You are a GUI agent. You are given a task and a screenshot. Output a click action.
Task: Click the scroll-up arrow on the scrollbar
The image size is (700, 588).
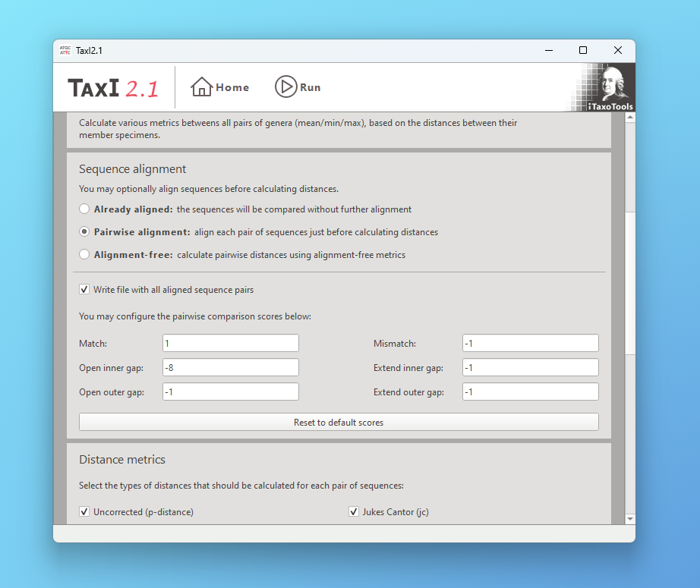(x=630, y=115)
